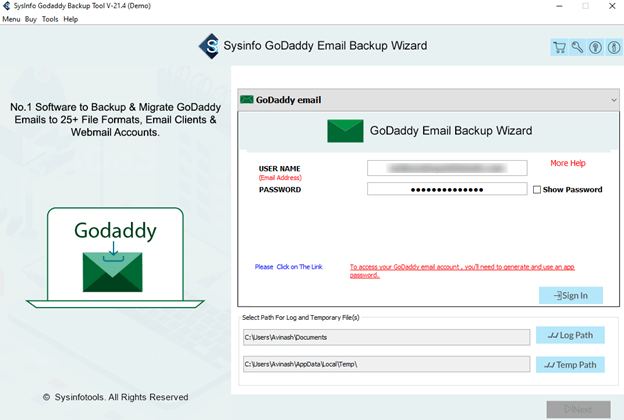
Task: Click the Temp Path button
Action: pos(570,365)
